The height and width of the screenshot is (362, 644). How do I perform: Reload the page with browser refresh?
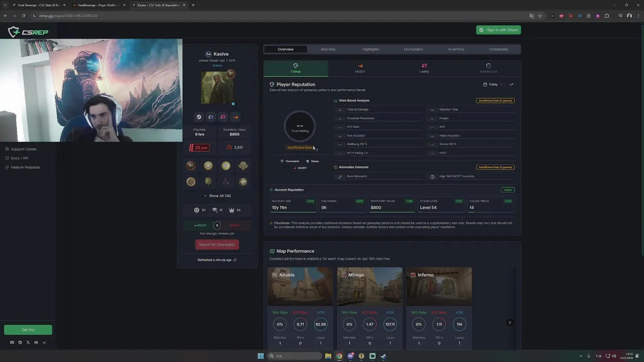point(23,16)
